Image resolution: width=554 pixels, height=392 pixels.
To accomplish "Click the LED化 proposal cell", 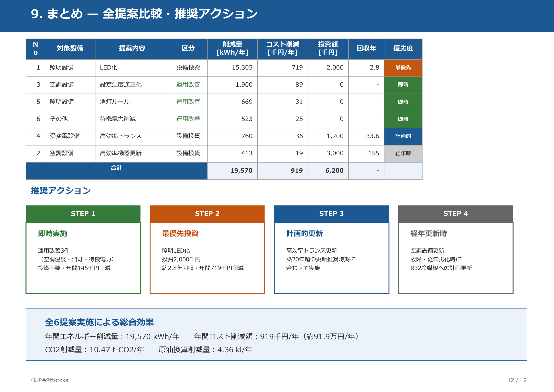I will pyautogui.click(x=132, y=68).
